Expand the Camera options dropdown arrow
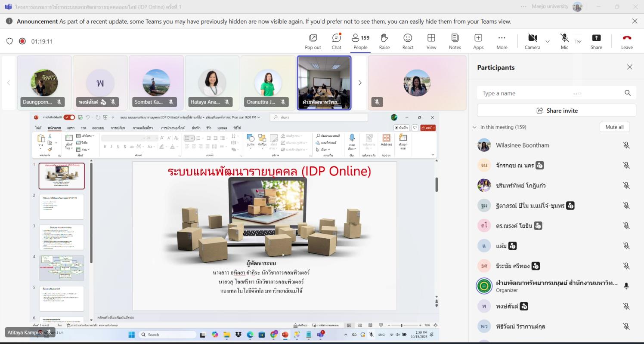The width and height of the screenshot is (644, 344). pyautogui.click(x=548, y=42)
